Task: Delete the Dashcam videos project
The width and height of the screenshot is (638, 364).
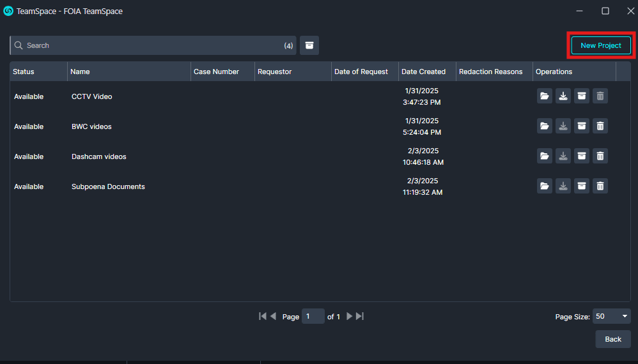Action: point(600,156)
